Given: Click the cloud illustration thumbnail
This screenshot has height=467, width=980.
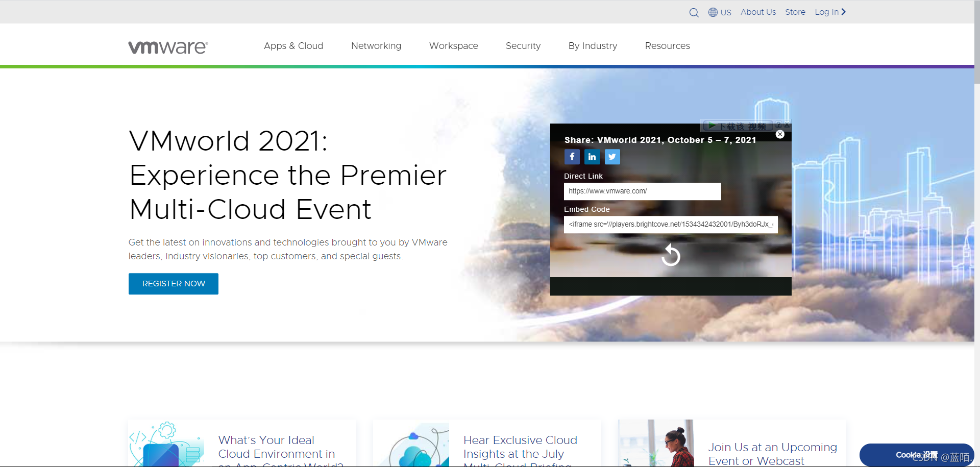Looking at the screenshot, I should [411, 444].
